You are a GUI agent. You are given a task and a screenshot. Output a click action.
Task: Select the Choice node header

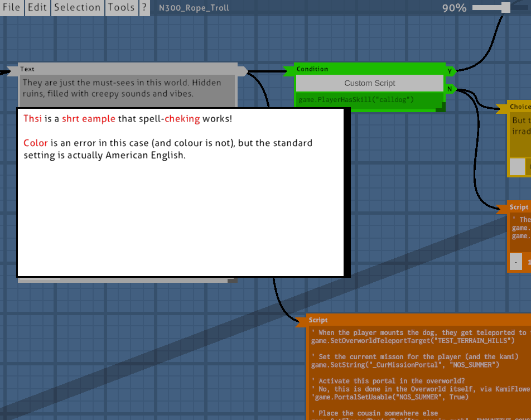(519, 107)
